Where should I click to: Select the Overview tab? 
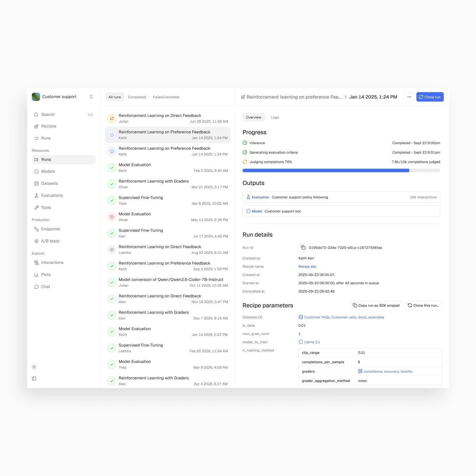coord(254,117)
